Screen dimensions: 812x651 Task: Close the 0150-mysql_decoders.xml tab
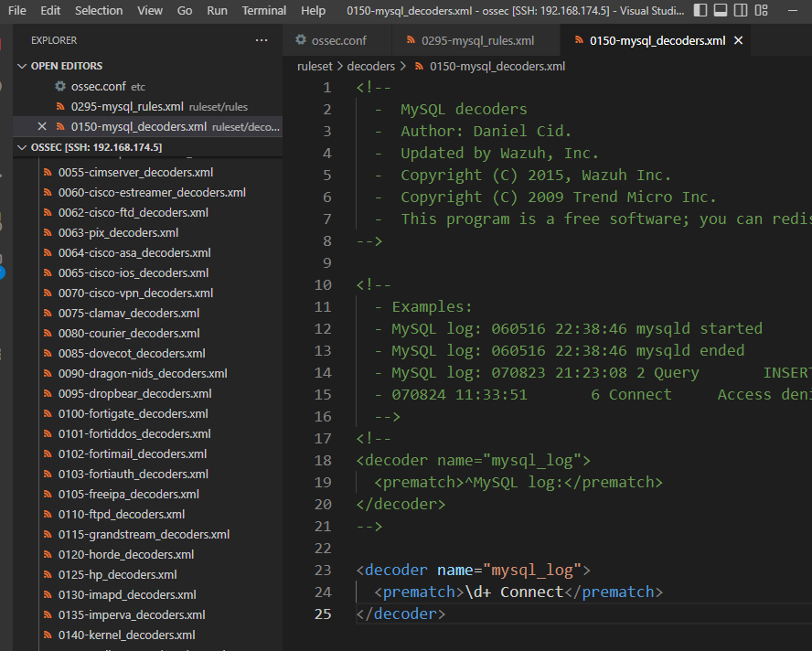click(739, 40)
